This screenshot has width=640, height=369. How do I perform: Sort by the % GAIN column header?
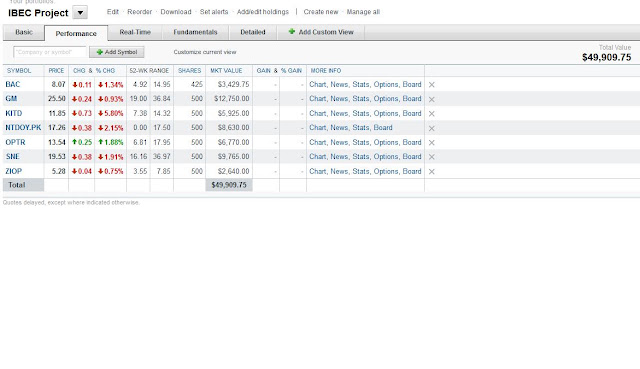pos(291,71)
